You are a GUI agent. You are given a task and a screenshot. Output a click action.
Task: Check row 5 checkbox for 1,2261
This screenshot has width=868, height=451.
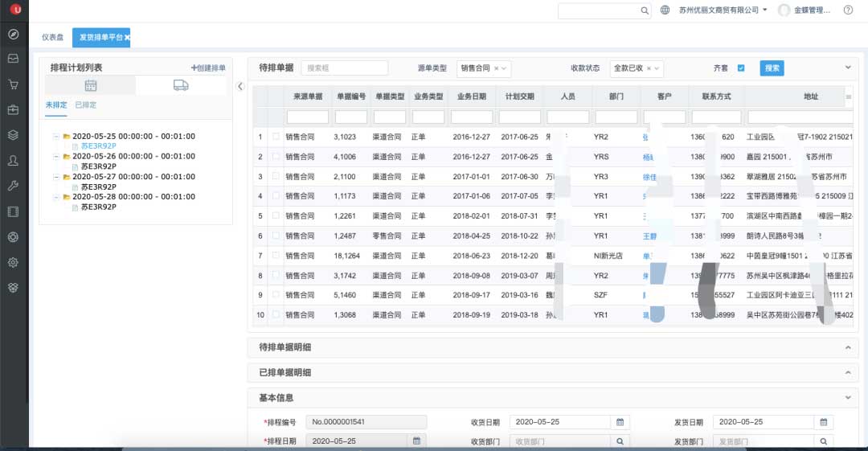pyautogui.click(x=276, y=215)
